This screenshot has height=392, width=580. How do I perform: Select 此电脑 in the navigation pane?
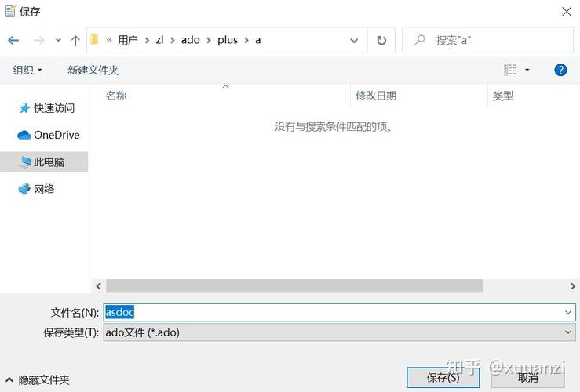pyautogui.click(x=49, y=162)
